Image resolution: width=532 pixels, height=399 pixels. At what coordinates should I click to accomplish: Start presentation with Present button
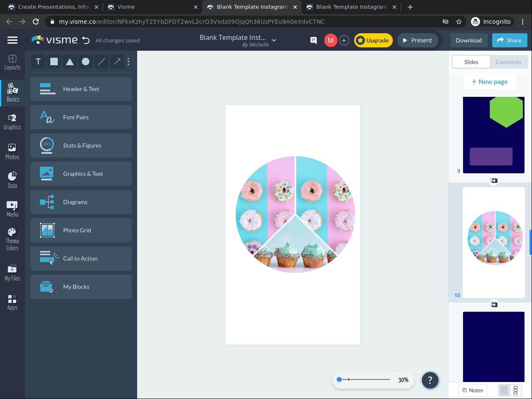(x=418, y=40)
